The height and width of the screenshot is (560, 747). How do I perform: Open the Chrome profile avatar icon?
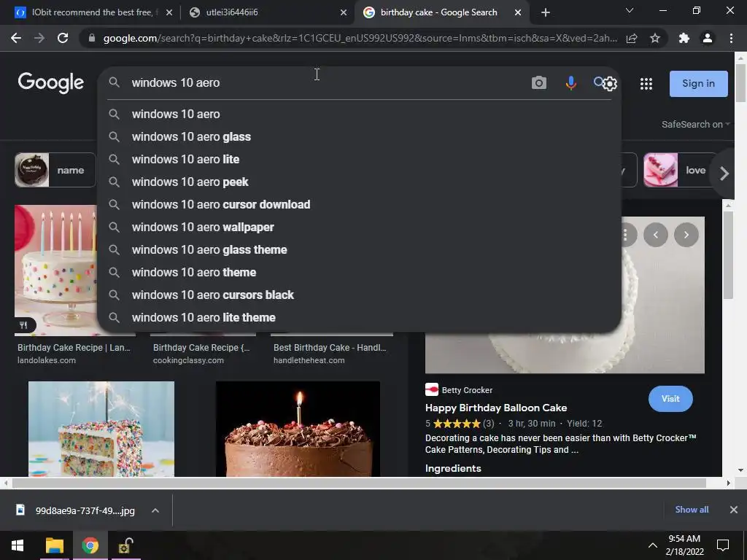point(708,38)
